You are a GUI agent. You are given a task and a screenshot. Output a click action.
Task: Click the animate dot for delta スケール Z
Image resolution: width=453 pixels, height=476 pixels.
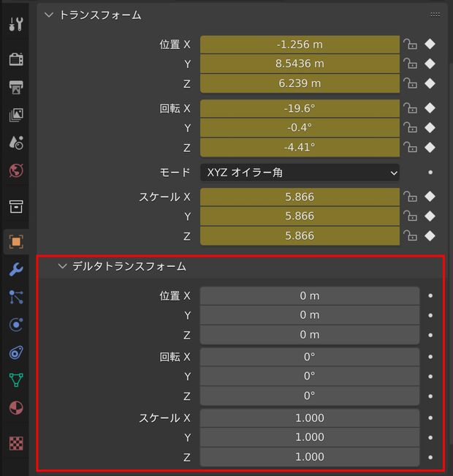pos(430,458)
